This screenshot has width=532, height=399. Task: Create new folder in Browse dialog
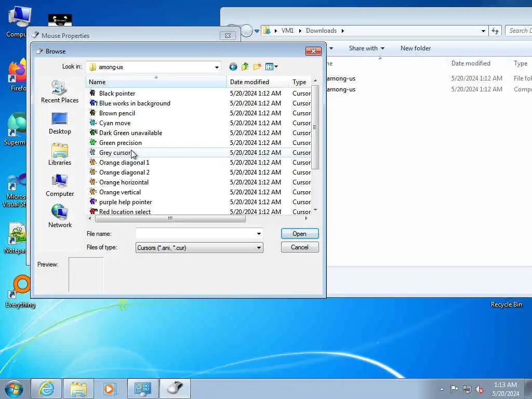point(257,67)
